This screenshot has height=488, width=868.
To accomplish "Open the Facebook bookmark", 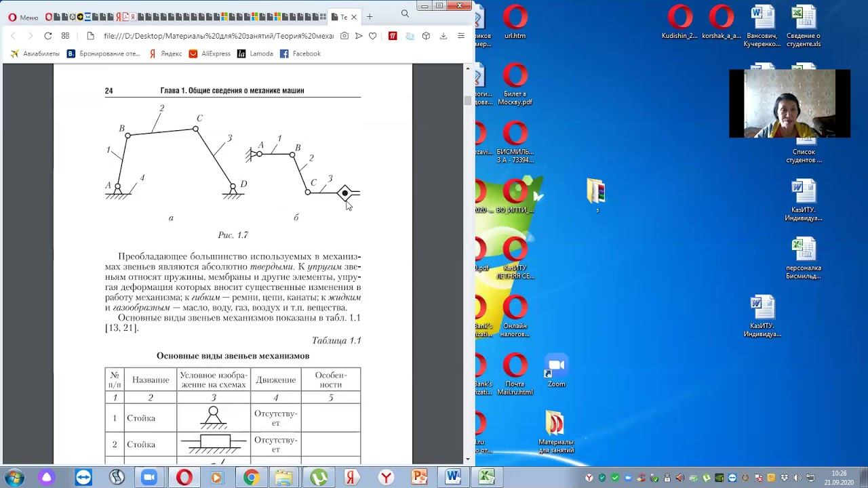I will click(300, 54).
